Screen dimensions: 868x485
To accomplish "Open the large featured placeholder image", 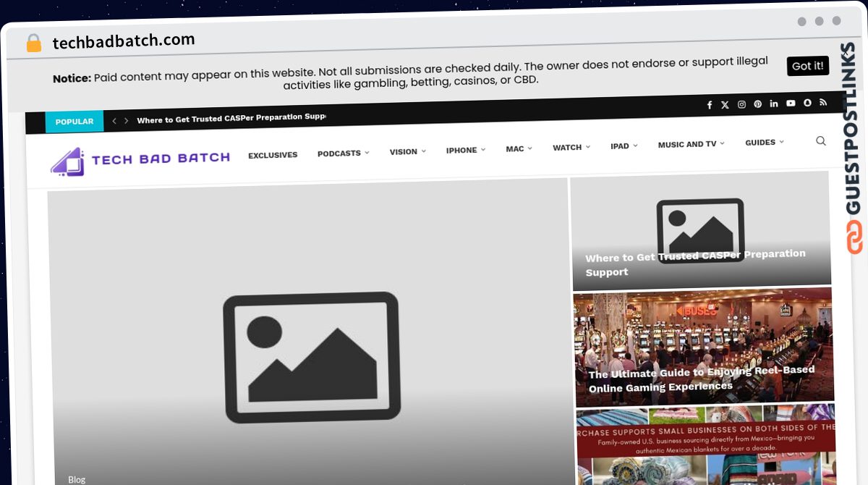I will pyautogui.click(x=310, y=333).
